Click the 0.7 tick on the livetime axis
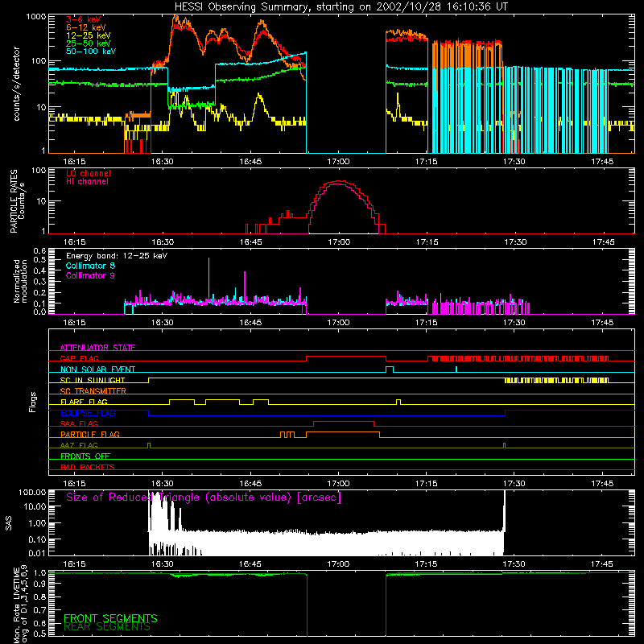Screen dimensions: 644x644 point(39,610)
